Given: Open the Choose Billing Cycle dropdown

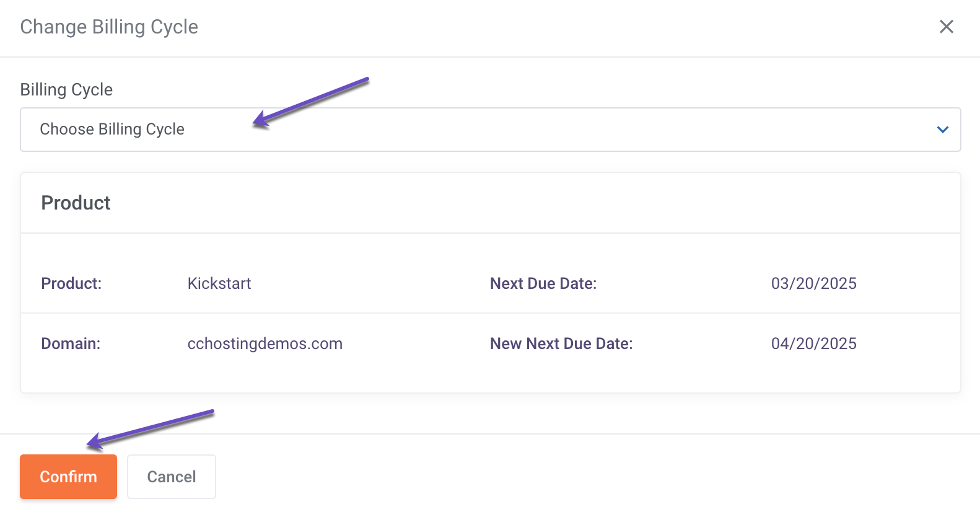Looking at the screenshot, I should pos(489,130).
